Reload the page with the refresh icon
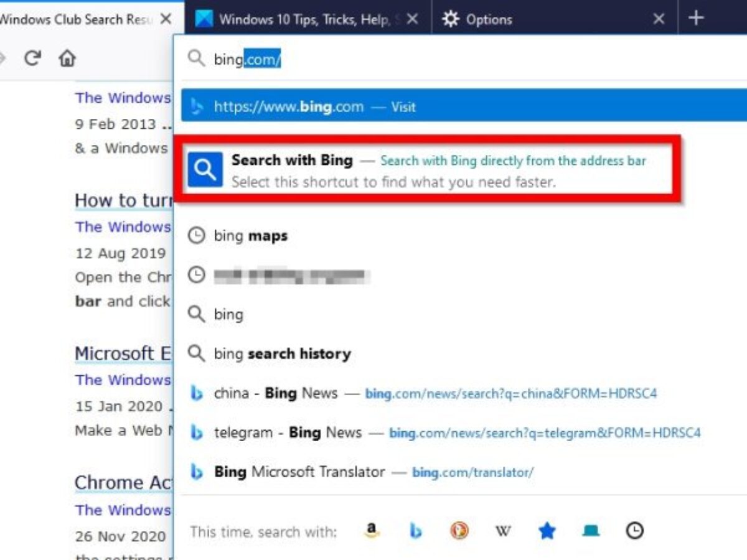 (x=32, y=58)
